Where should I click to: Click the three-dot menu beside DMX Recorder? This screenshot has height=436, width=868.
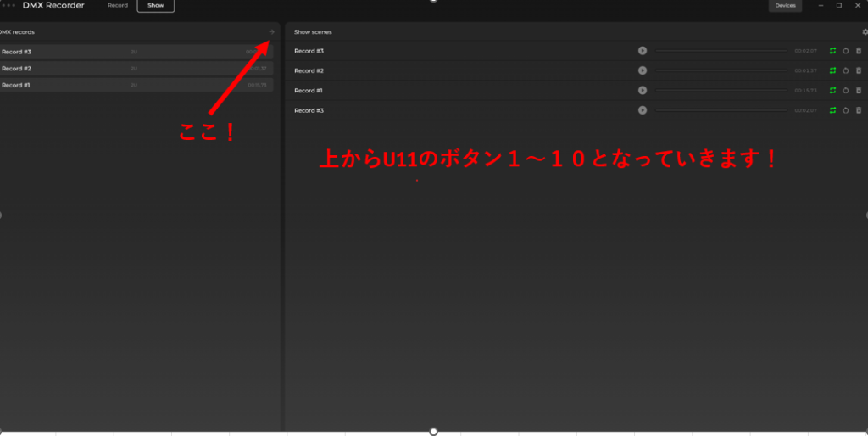click(8, 6)
